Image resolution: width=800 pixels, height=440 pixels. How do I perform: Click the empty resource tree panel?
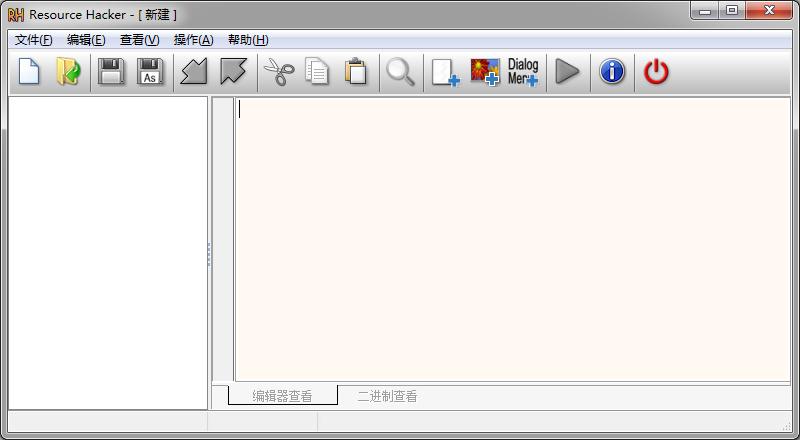click(108, 253)
